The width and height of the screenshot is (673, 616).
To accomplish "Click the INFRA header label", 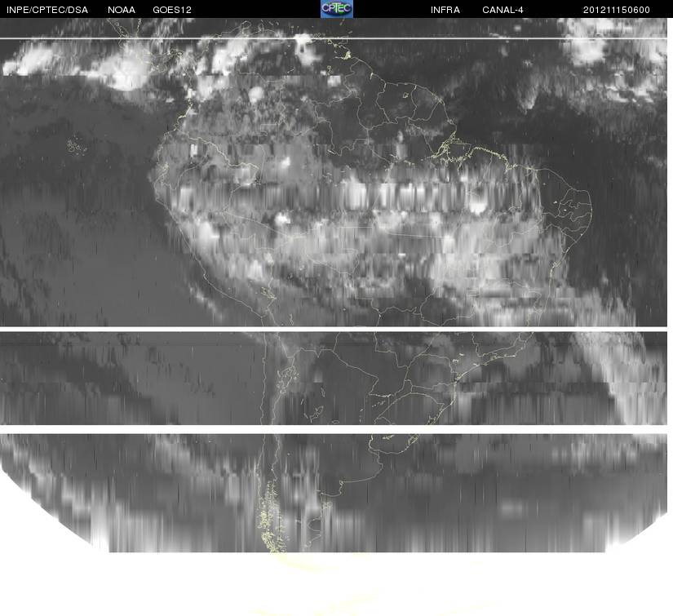I will (445, 10).
